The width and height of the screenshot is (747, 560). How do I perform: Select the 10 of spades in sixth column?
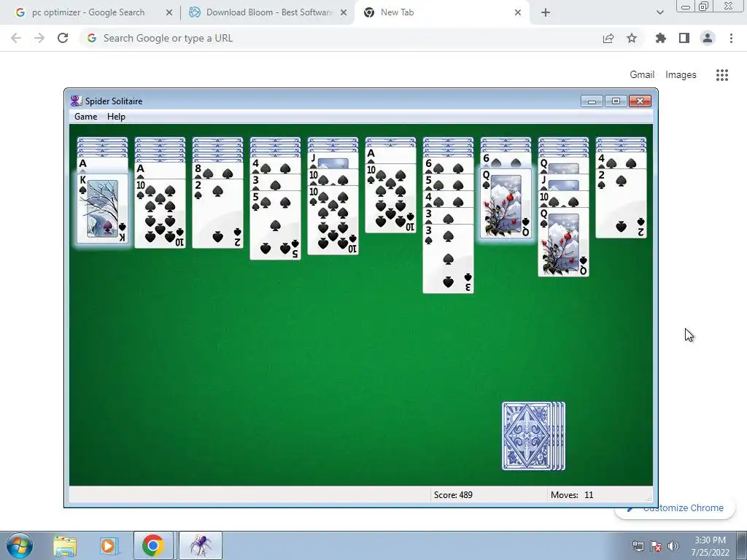[x=391, y=198]
